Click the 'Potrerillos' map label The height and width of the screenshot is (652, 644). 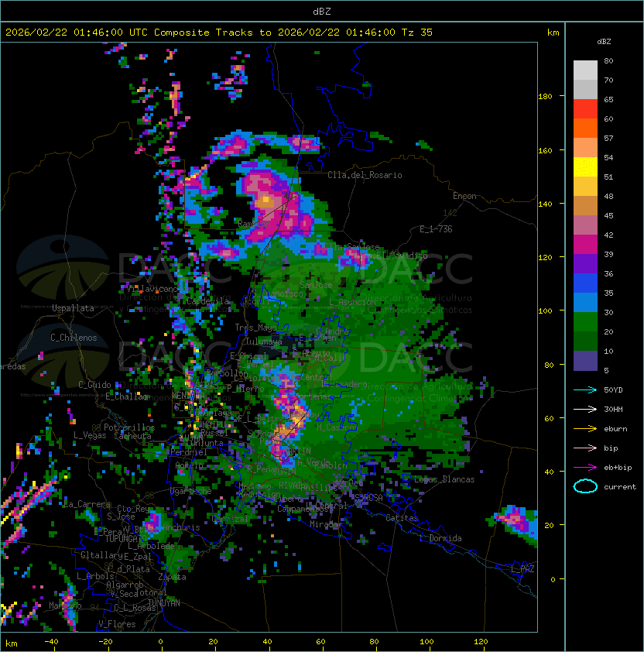[x=129, y=427]
